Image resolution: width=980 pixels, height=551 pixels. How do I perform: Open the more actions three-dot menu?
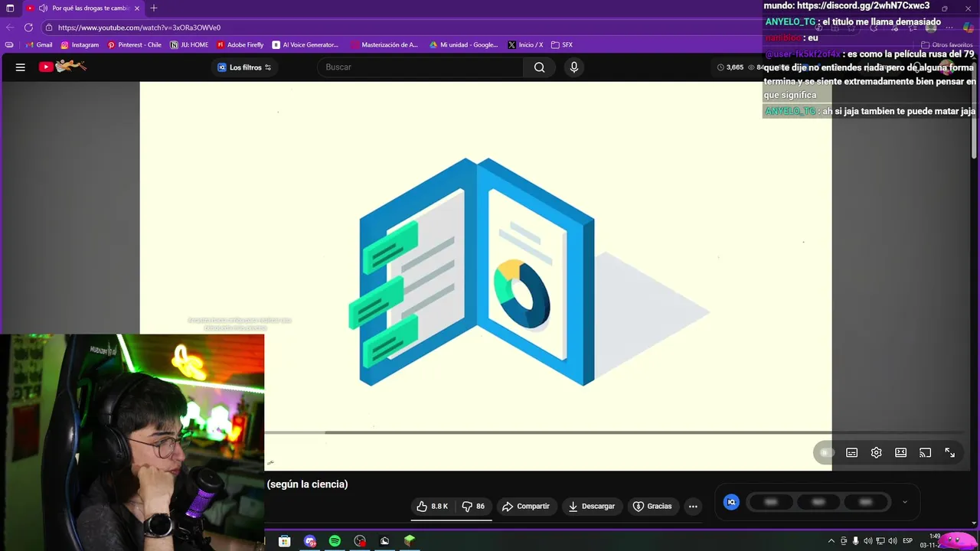693,507
